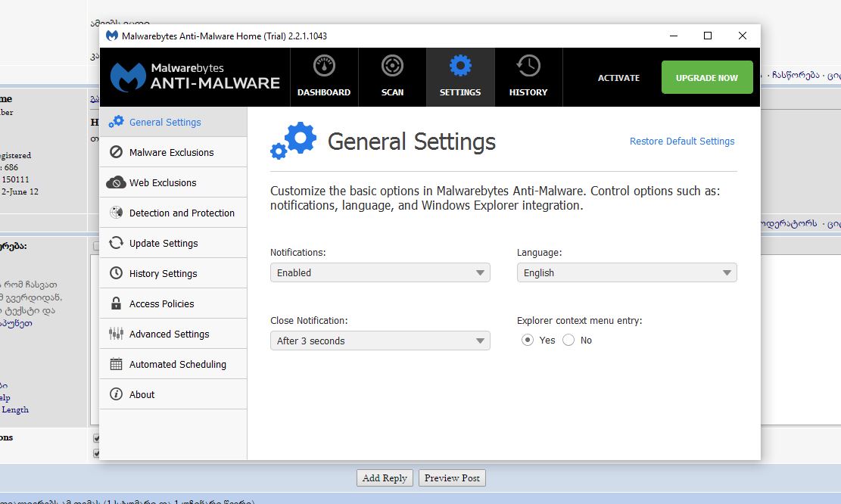Select No for Explorer context menu entry
841x504 pixels.
(568, 340)
